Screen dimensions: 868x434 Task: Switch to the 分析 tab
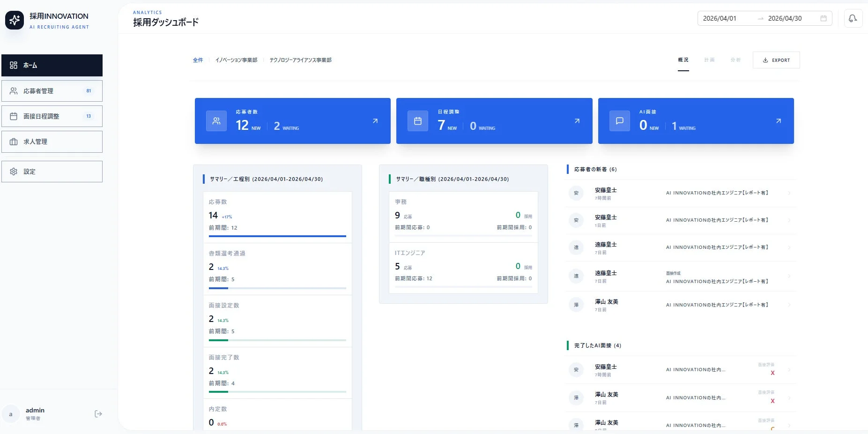coord(735,60)
